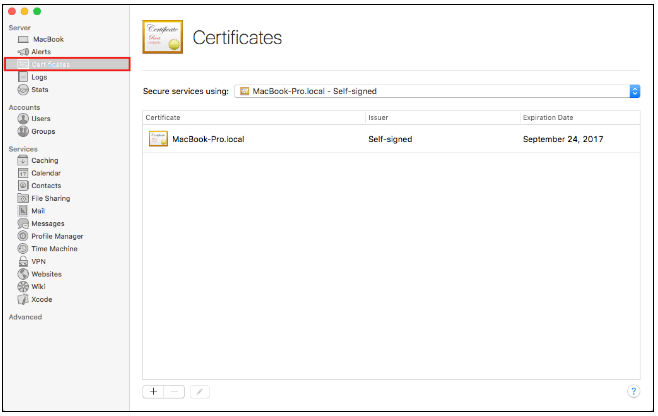Open the Time Machine service icon
The width and height of the screenshot is (658, 416).
point(23,248)
